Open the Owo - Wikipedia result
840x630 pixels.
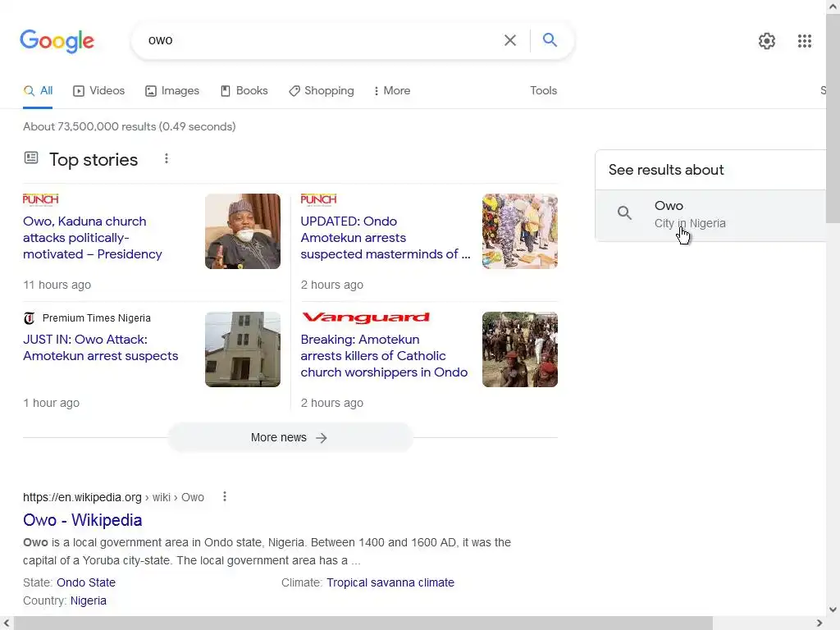(83, 519)
